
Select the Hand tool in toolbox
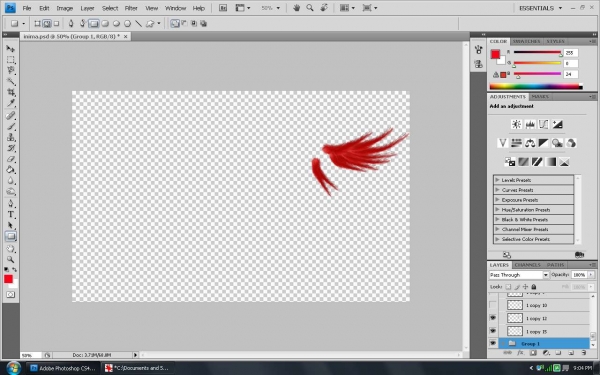10,249
